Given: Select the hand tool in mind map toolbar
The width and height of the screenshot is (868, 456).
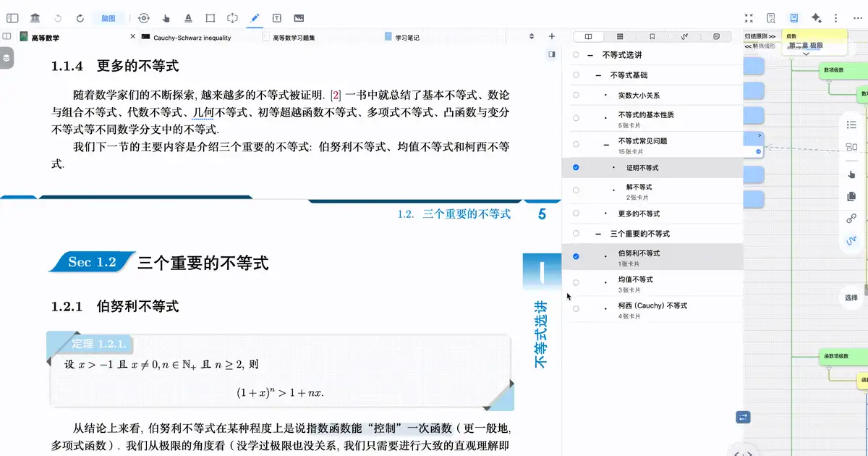Looking at the screenshot, I should pyautogui.click(x=851, y=174).
